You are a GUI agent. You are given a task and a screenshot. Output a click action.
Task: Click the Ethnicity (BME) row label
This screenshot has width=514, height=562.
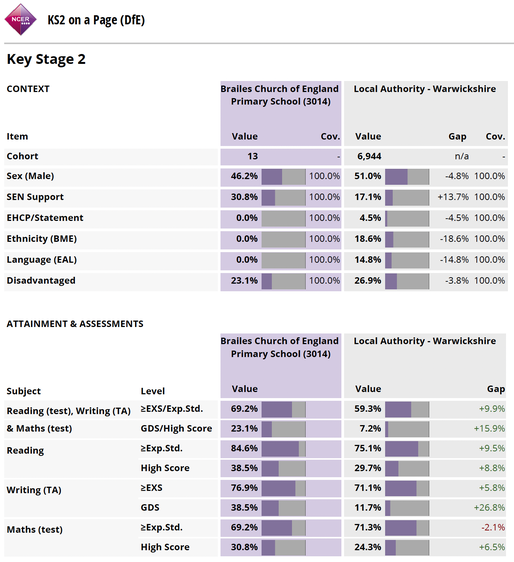pyautogui.click(x=42, y=239)
